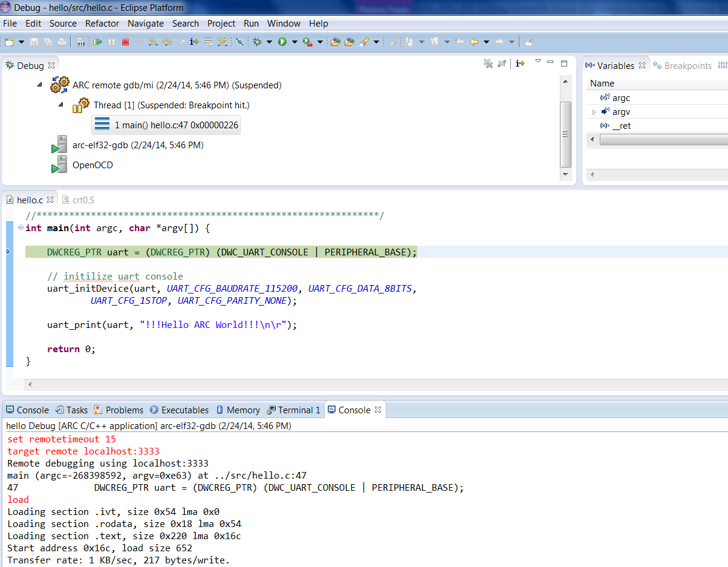Select the main() hello.c:47 stack frame
Viewport: 728px width, 567px height.
click(x=166, y=125)
